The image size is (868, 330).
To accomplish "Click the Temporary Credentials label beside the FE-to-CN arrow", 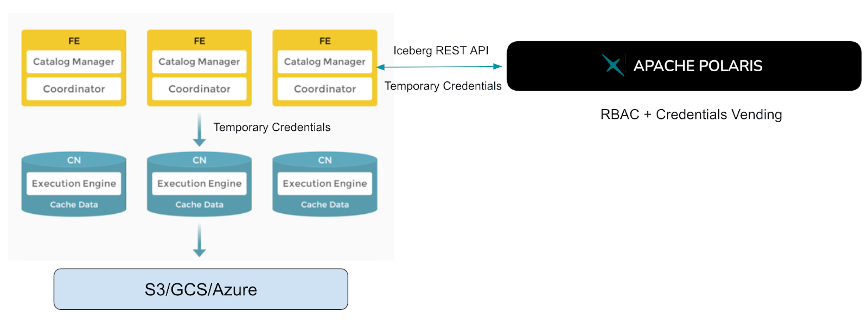I will pos(272,127).
